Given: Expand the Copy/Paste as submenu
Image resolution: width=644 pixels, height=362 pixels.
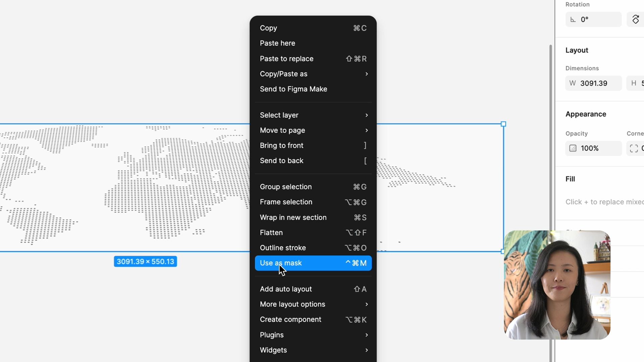Looking at the screenshot, I should tap(313, 74).
